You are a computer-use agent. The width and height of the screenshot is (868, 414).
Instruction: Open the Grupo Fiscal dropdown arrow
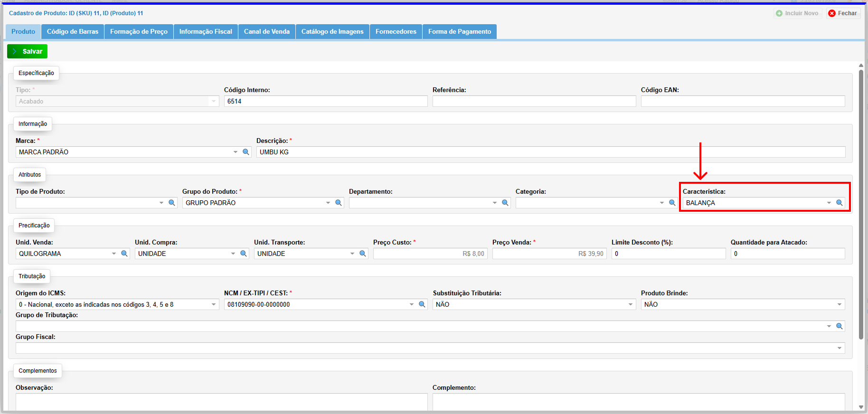(840, 348)
